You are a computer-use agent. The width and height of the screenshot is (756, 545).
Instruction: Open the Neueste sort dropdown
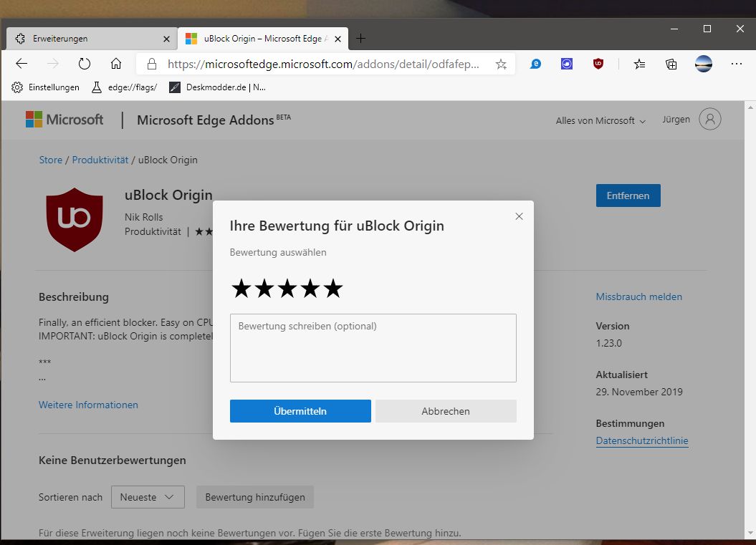point(148,497)
